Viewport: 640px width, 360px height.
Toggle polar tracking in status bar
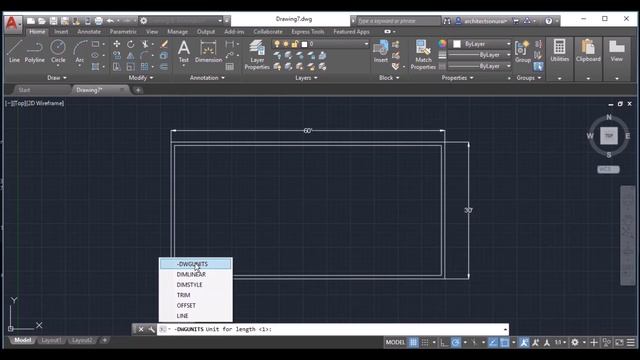(456, 342)
